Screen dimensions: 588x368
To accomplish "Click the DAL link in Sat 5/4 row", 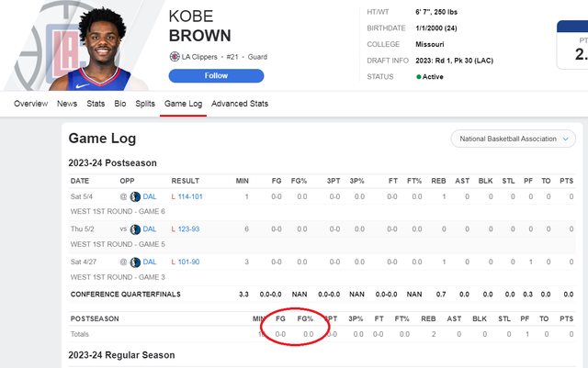I will click(150, 197).
